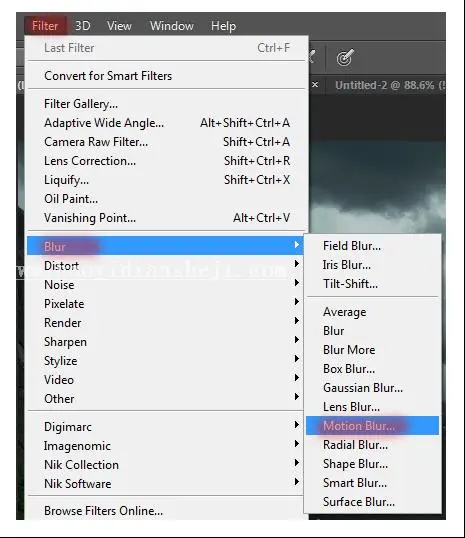Open the Window menu
This screenshot has height=538, width=465.
(172, 26)
